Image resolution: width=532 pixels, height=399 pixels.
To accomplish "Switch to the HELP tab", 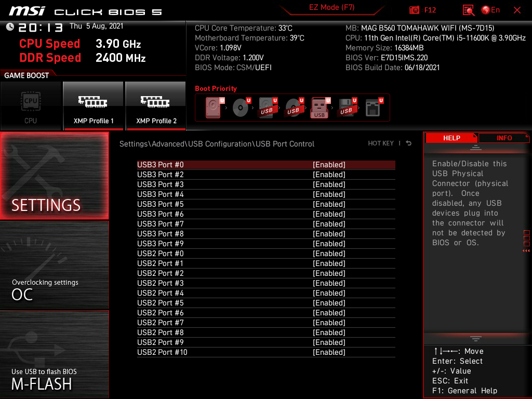I will pos(451,138).
